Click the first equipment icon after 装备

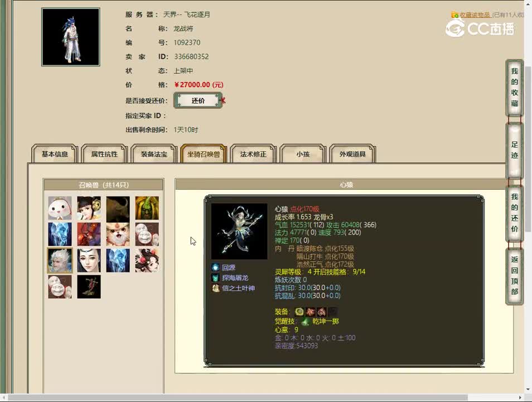[299, 312]
